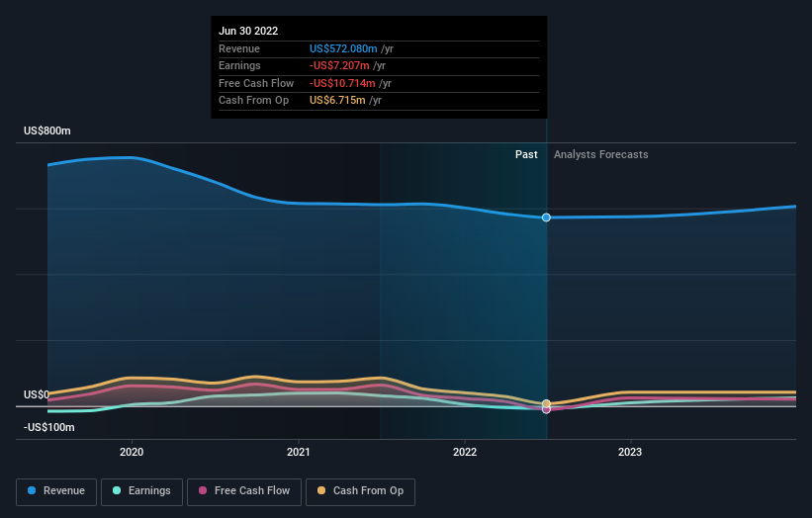This screenshot has width=812, height=518.
Task: Click the 2023 x-axis label
Action: [x=630, y=453]
